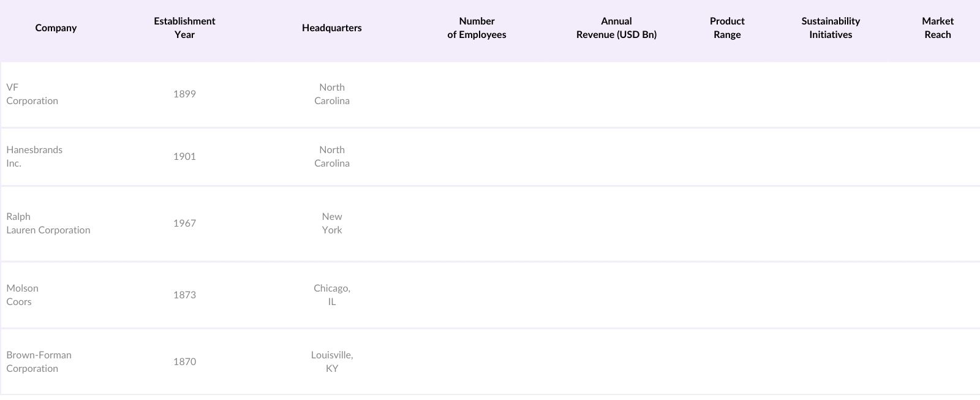This screenshot has height=400, width=980.
Task: Select the Market Reach column header
Action: click(937, 28)
